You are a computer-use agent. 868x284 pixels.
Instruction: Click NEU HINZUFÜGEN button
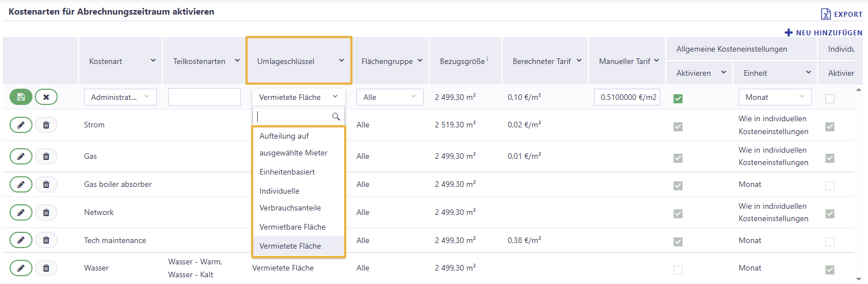coord(824,33)
